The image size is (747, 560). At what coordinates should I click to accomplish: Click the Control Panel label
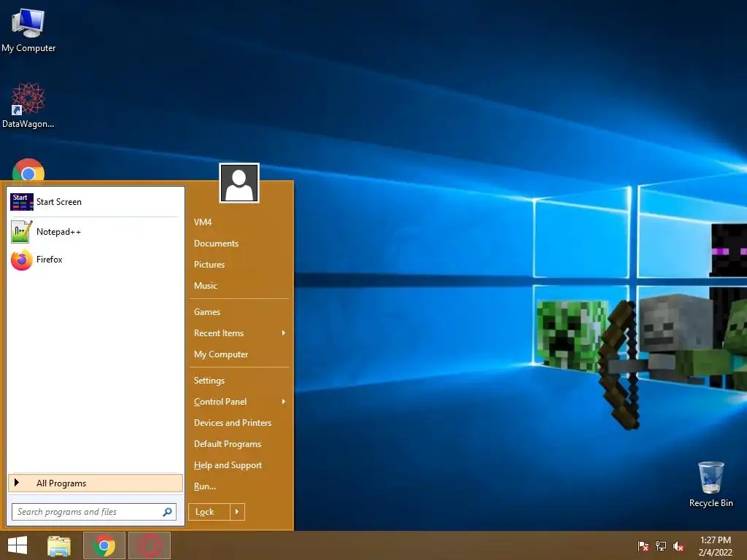pyautogui.click(x=220, y=402)
